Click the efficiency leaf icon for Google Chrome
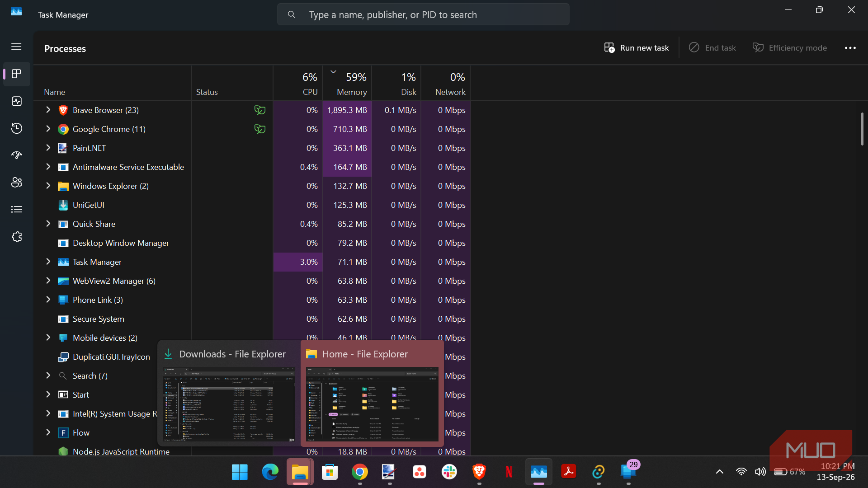This screenshot has width=868, height=488. pyautogui.click(x=259, y=129)
